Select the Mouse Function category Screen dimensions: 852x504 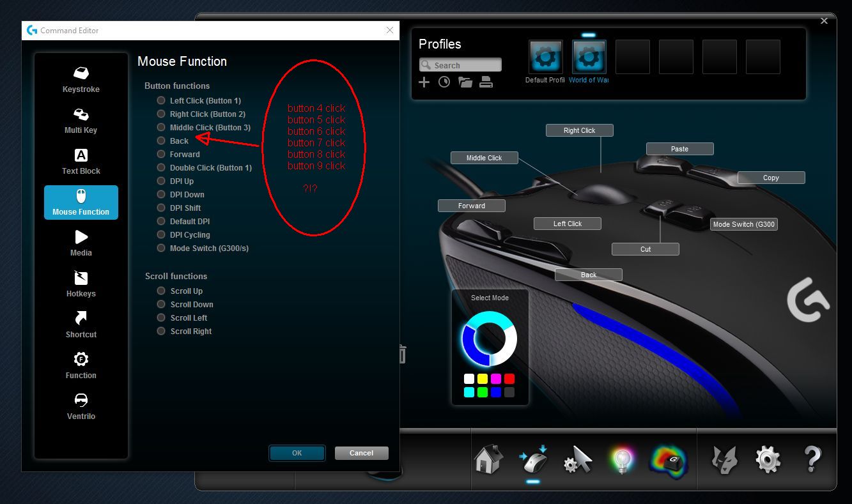pos(81,202)
